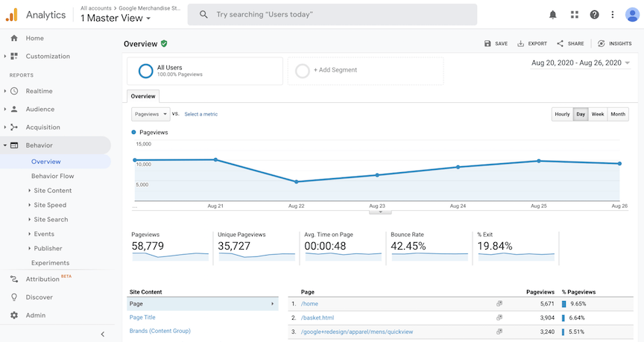644x342 pixels.
Task: Select the Overview tab above the chart
Action: pos(143,96)
